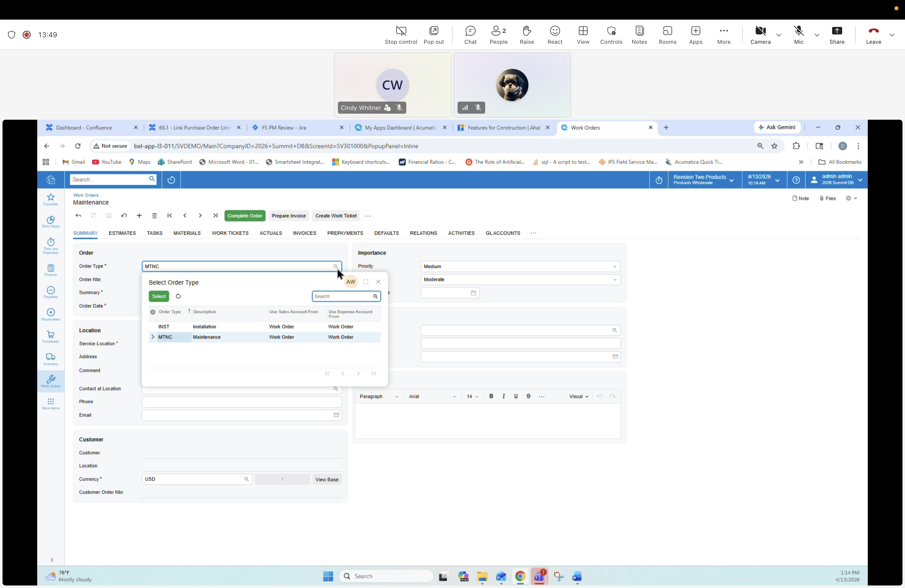Switch to the FS PM Review Jira tab

click(283, 128)
